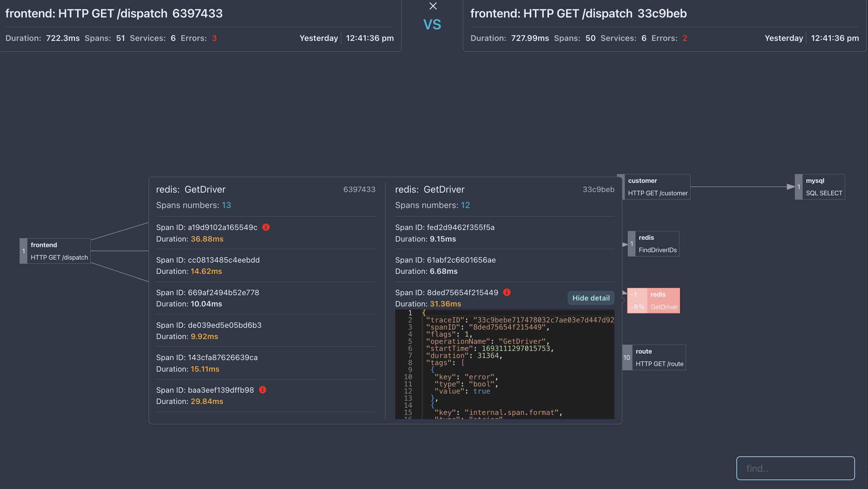
Task: Select the route HTTP GET /route node
Action: click(x=654, y=358)
